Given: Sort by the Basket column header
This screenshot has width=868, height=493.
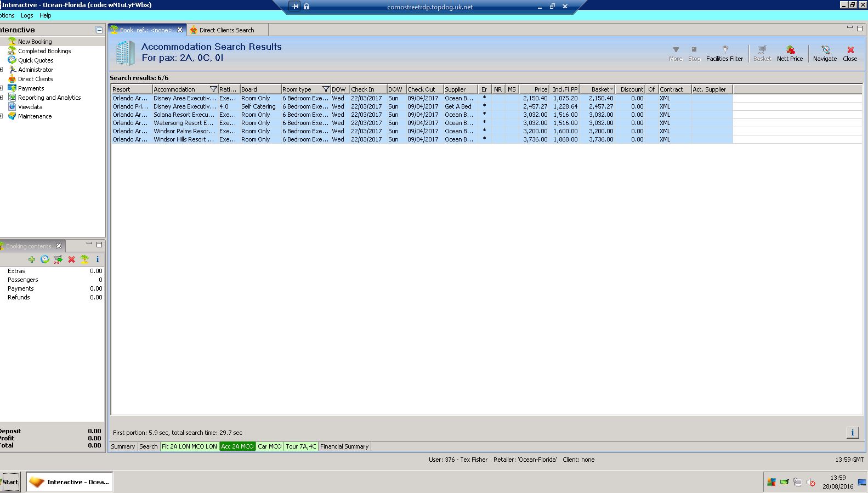Looking at the screenshot, I should tap(597, 89).
